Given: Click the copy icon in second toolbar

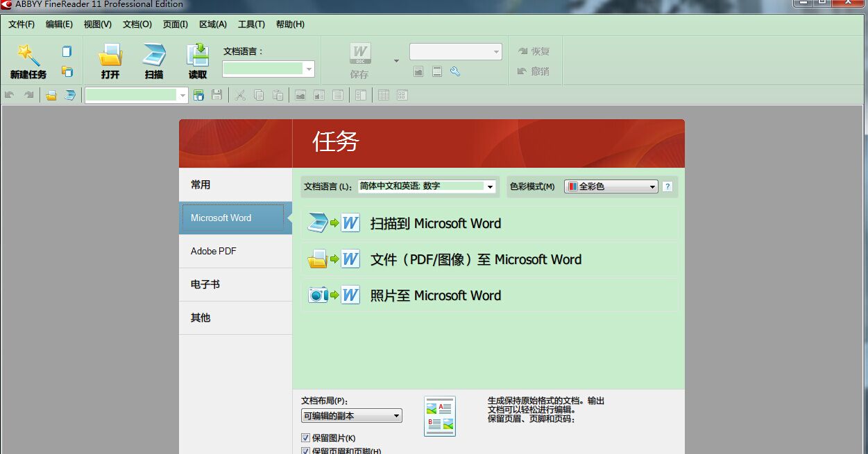Looking at the screenshot, I should [259, 95].
